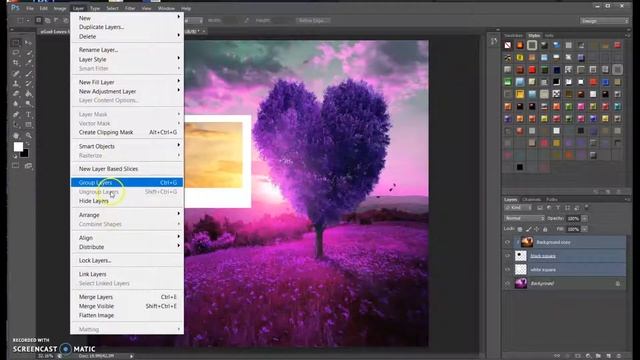Image resolution: width=640 pixels, height=360 pixels.
Task: Click the Opacity value field
Action: point(573,219)
